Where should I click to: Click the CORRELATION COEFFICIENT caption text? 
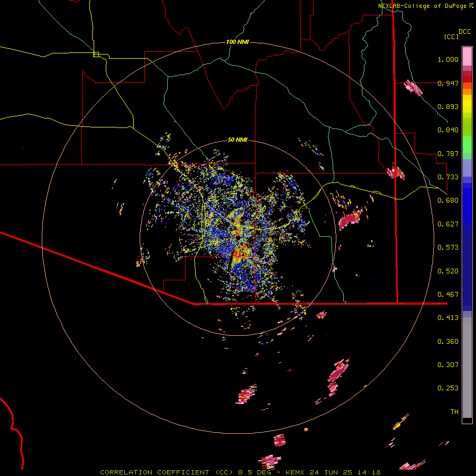(x=154, y=472)
